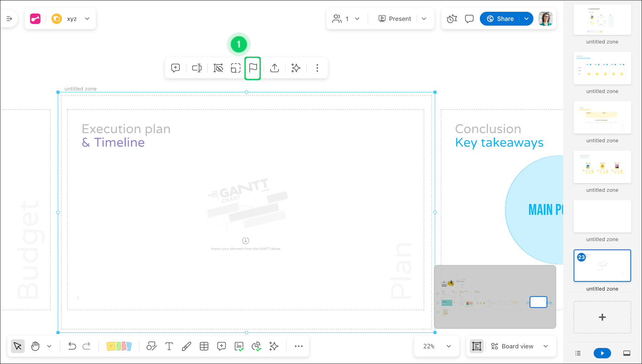Screen dimensions: 642x364
Task: Open the shapes tool
Action: (x=151, y=346)
